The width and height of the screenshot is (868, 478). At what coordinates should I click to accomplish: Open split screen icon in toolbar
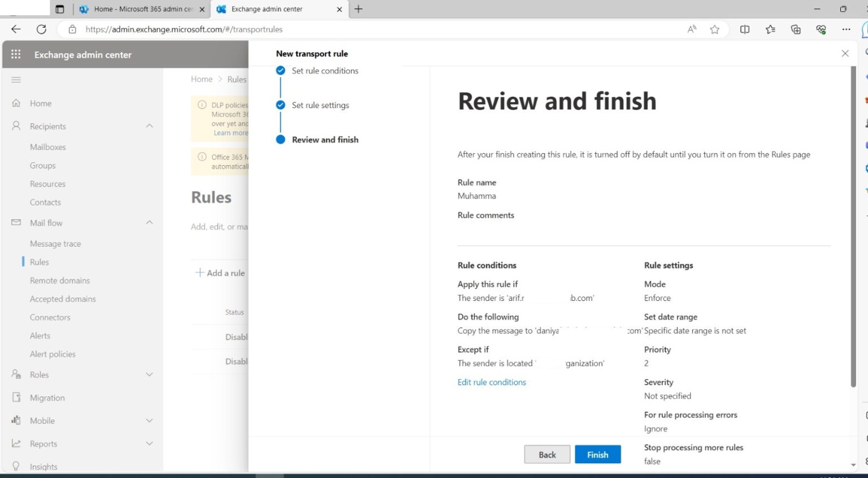[745, 29]
